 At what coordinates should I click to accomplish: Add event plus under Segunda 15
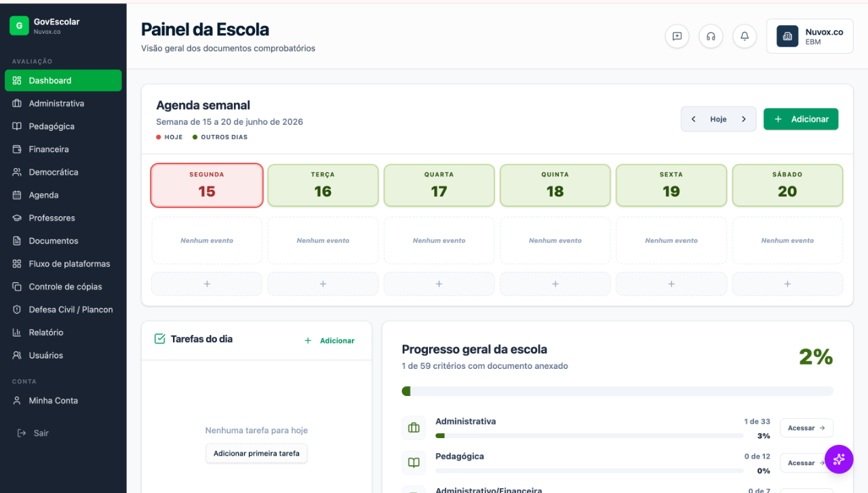[x=207, y=284]
